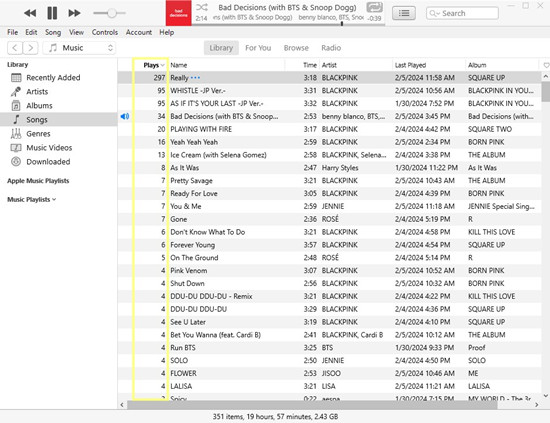Click the KILL THIS LOVE album cell for Don't Know What To Do

(491, 232)
